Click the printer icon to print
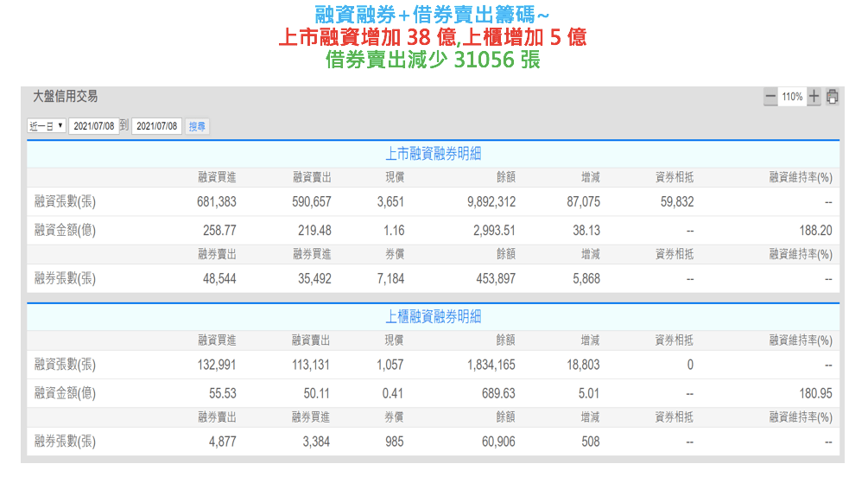Screen dimensions: 868x483 click(x=833, y=98)
